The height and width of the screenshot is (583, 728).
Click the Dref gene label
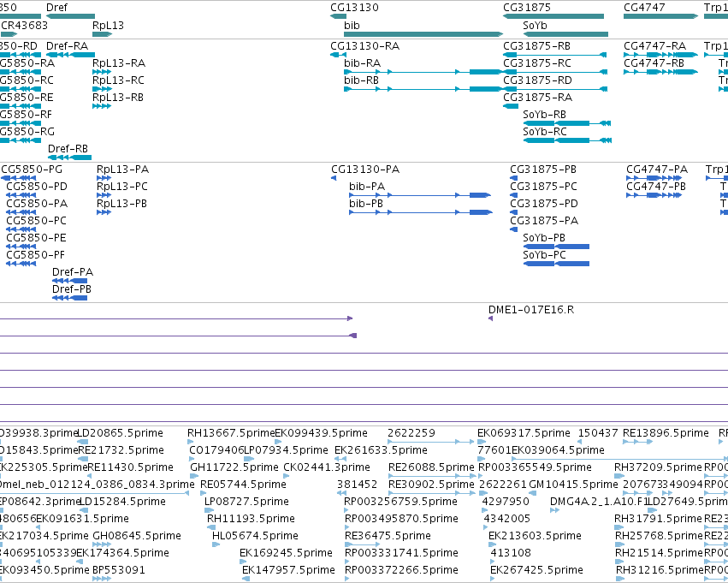(56, 8)
